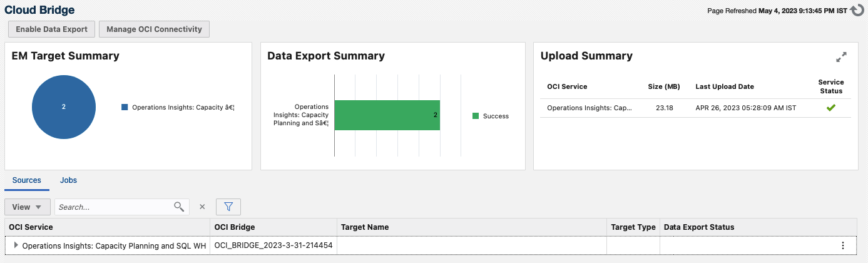Click the green Success bar in the chart
Image resolution: width=868 pixels, height=263 pixels.
pyautogui.click(x=387, y=115)
